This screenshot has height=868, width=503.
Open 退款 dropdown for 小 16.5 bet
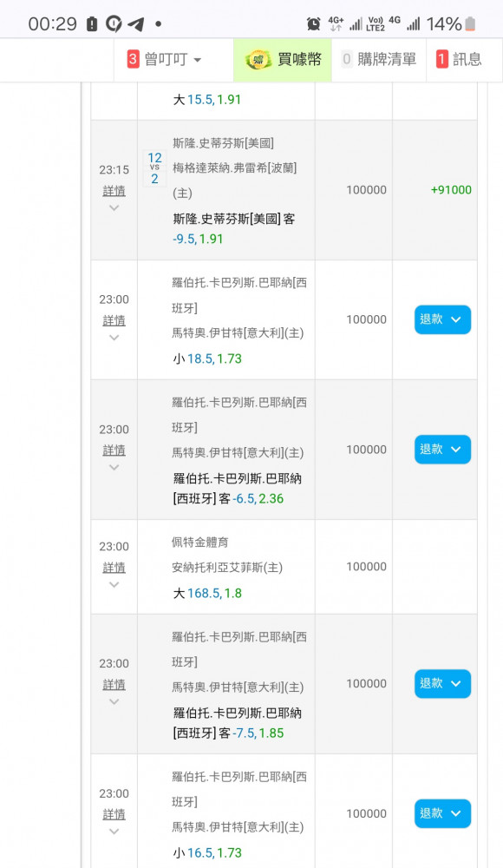click(x=442, y=813)
